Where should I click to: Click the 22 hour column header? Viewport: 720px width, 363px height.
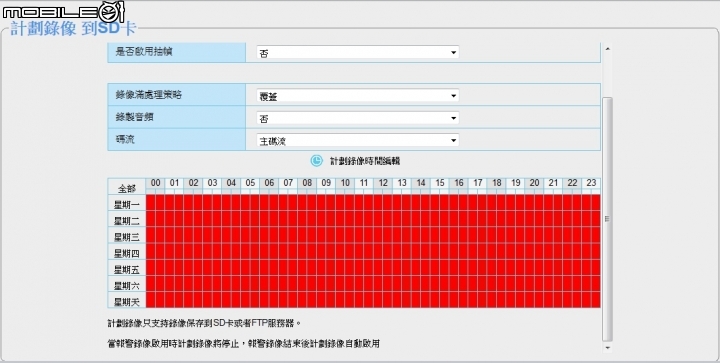coord(572,183)
